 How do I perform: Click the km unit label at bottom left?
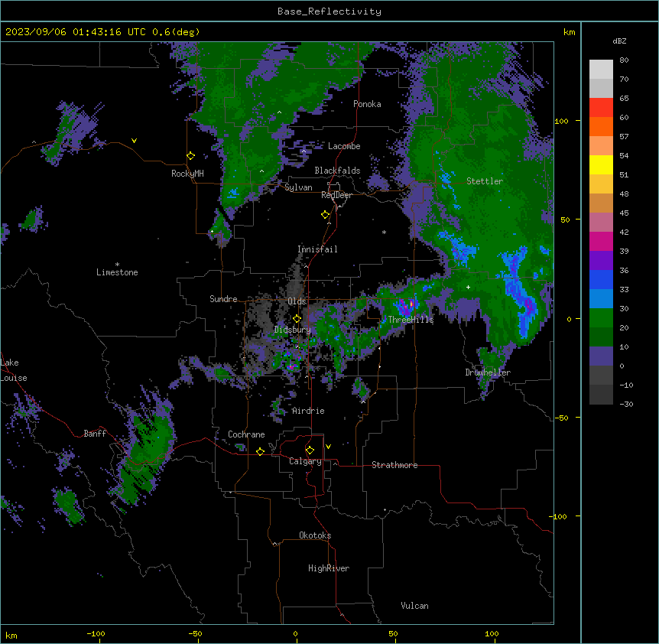coord(11,636)
